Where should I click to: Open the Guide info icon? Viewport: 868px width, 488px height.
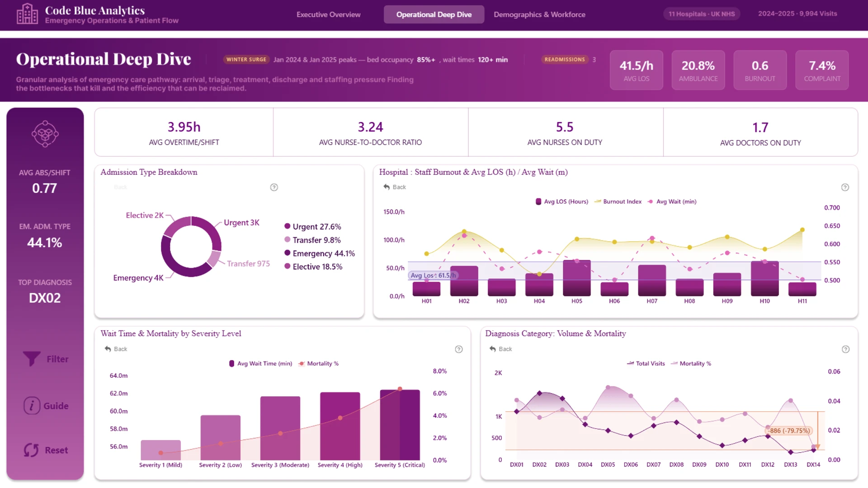click(x=32, y=406)
